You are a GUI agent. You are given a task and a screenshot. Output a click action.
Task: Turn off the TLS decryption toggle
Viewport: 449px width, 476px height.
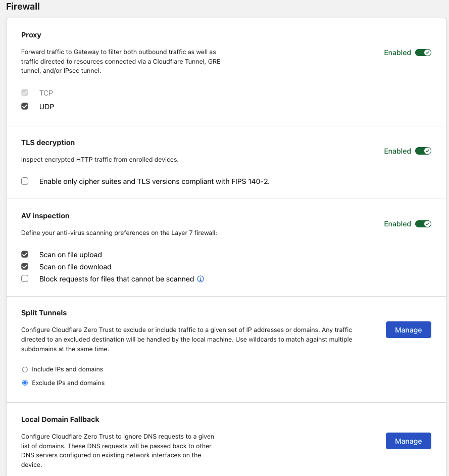(423, 151)
